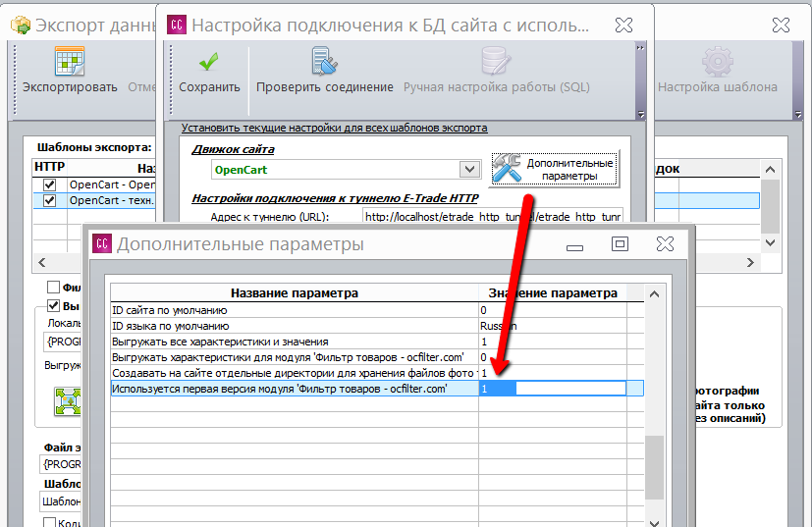Screen dimensions: 812x527
Task: Toggle HTTP checkbox for OpenCart - Open row
Action: click(x=50, y=184)
